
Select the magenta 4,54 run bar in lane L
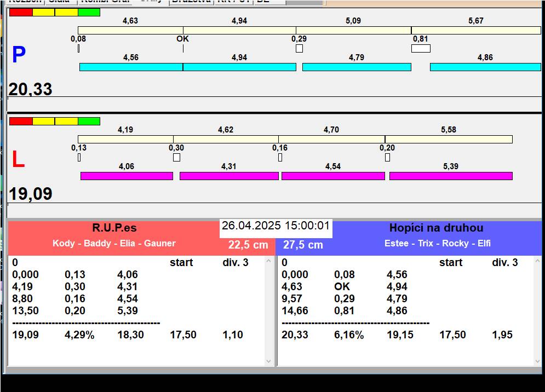click(333, 176)
